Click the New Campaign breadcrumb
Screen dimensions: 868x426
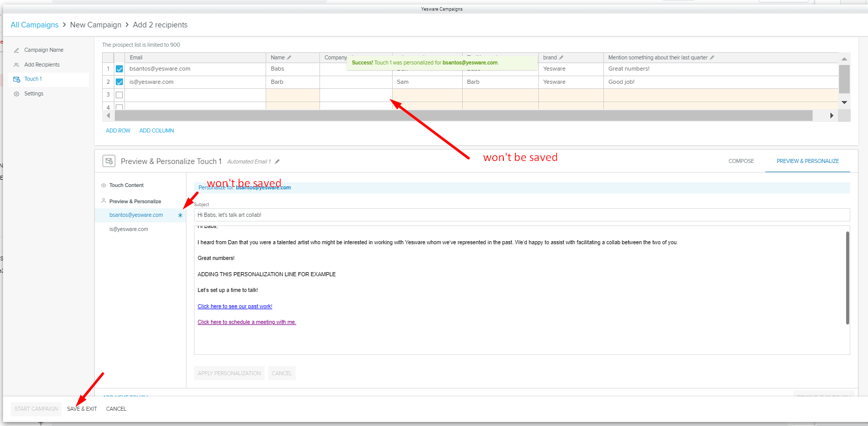(95, 25)
